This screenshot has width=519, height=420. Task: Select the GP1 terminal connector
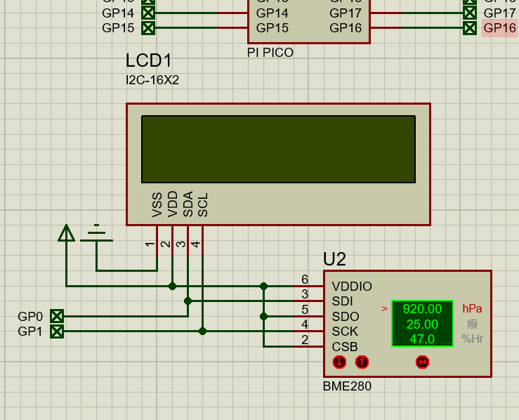point(57,332)
